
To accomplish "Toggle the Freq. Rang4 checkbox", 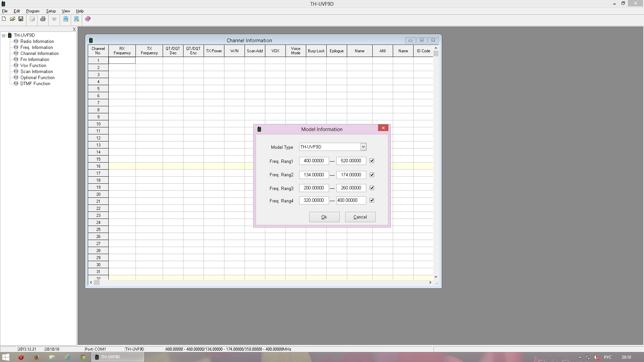I will pyautogui.click(x=372, y=200).
